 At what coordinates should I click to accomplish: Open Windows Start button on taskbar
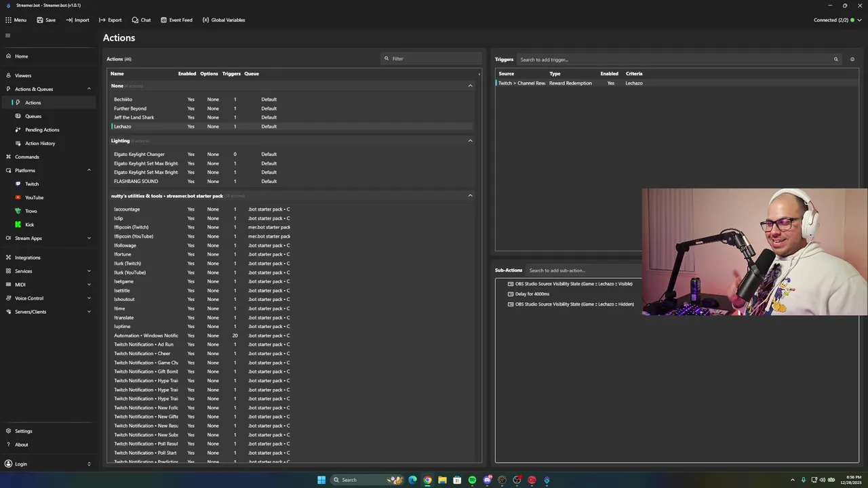(x=321, y=480)
